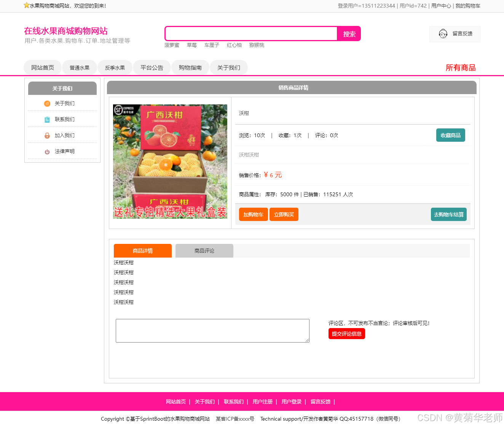
Task: Click the 销售商品详情 panel header
Action: click(x=292, y=88)
